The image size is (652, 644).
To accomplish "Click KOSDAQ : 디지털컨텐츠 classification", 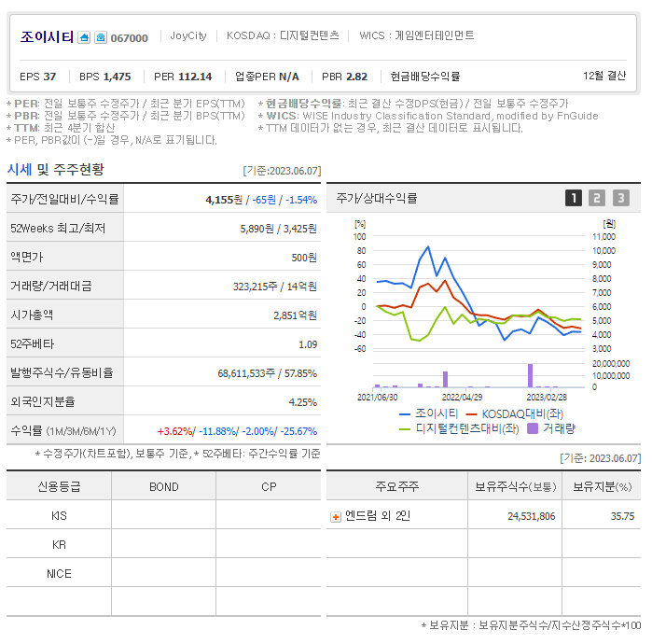I will (x=283, y=35).
